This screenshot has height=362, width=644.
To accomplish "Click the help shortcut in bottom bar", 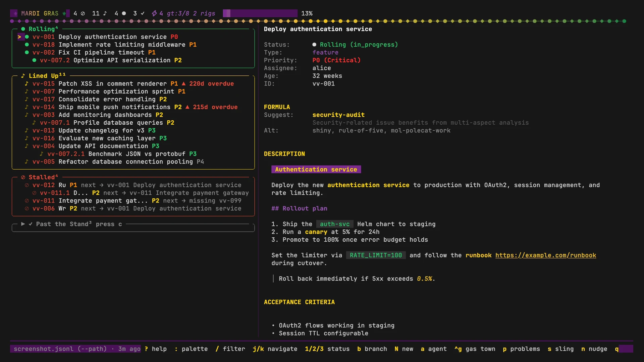I will (156, 349).
